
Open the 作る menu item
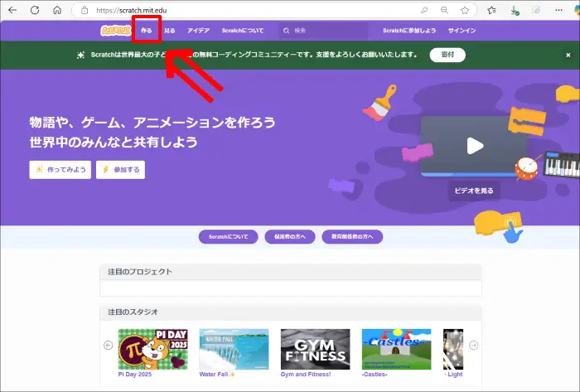pyautogui.click(x=147, y=31)
